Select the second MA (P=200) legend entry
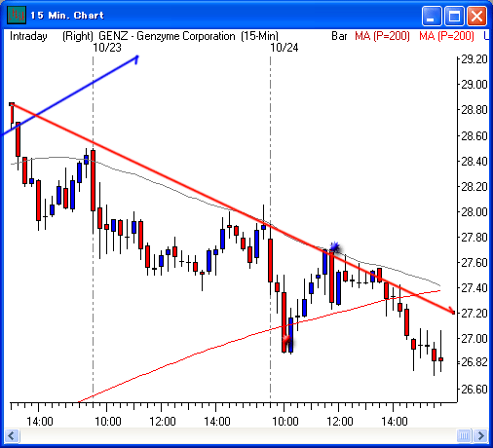Image resolution: width=493 pixels, height=448 pixels. 446,36
